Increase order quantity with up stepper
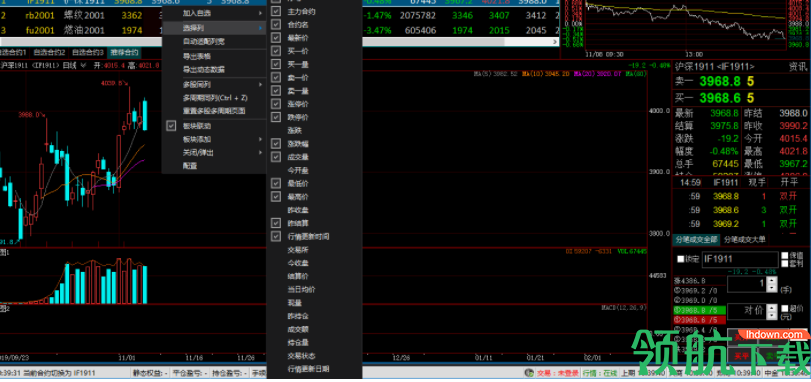 click(x=772, y=280)
